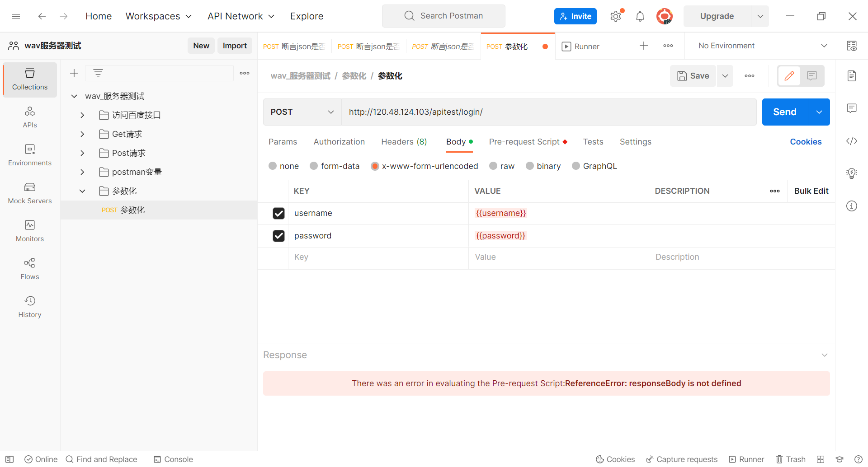Click Bulk Edit
This screenshot has height=467, width=868.
coord(811,191)
